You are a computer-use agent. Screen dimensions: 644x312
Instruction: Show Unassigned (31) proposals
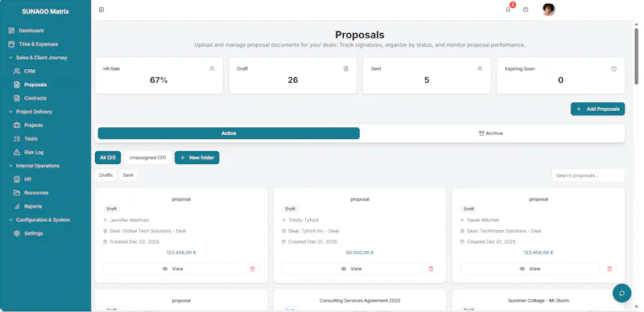click(147, 158)
